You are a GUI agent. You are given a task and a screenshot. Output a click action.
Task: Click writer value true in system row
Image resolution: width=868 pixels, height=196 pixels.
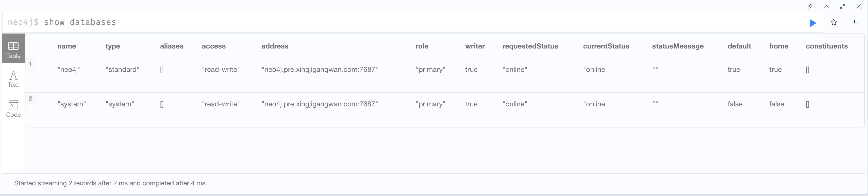[471, 104]
